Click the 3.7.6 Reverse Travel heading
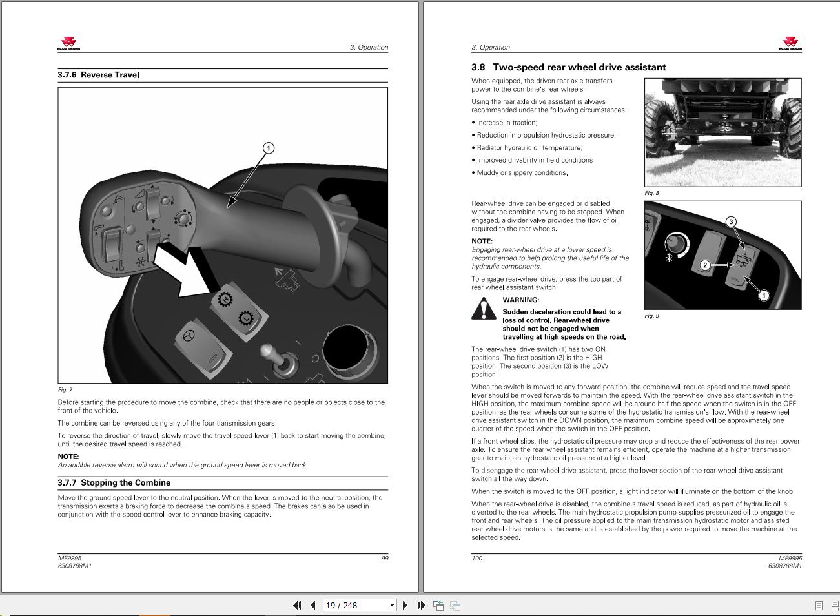840x616 pixels. coord(98,75)
